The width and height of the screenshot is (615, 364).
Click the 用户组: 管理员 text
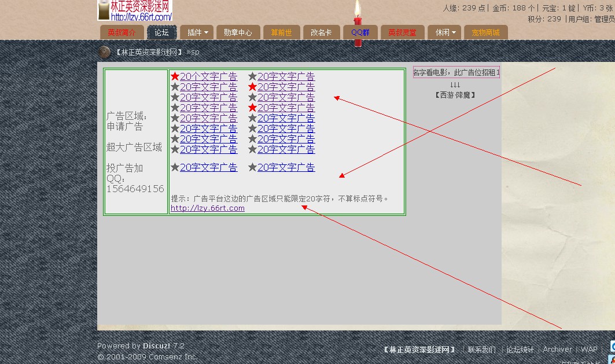coord(591,19)
